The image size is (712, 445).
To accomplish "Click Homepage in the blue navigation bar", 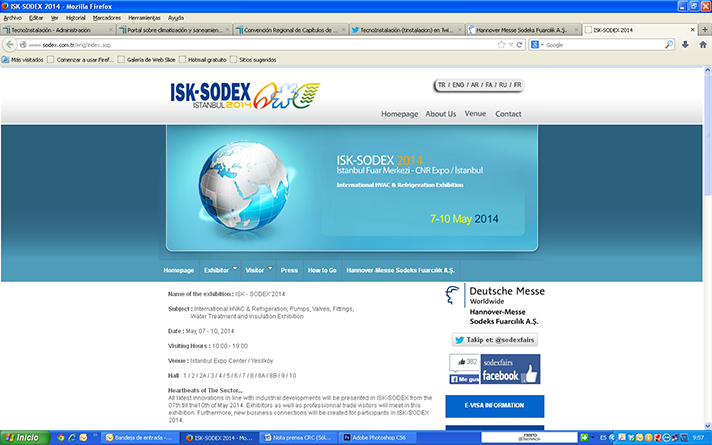I will pyautogui.click(x=178, y=270).
